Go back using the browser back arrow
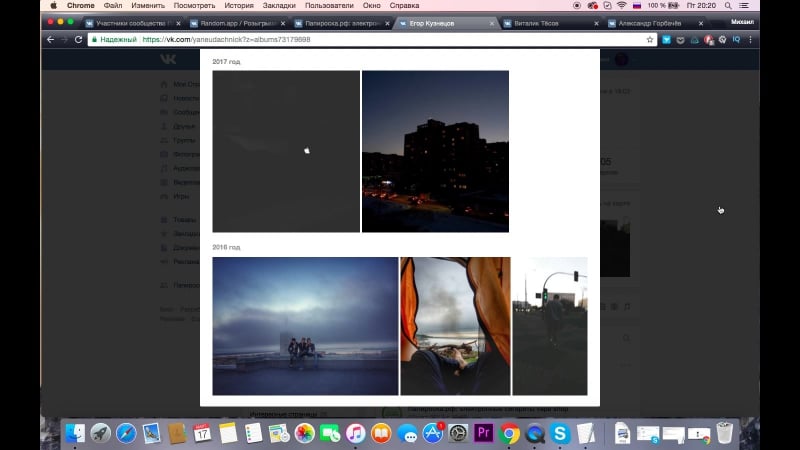 (x=50, y=40)
